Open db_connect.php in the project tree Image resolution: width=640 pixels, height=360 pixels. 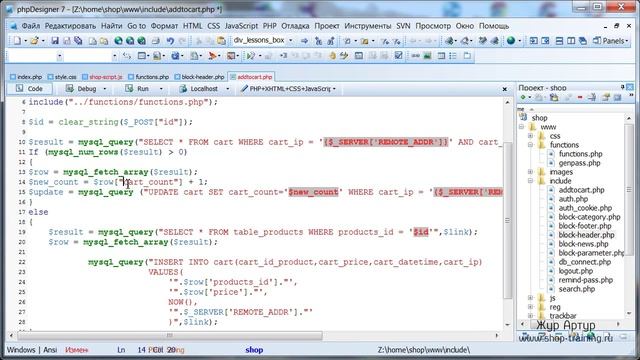point(584,262)
